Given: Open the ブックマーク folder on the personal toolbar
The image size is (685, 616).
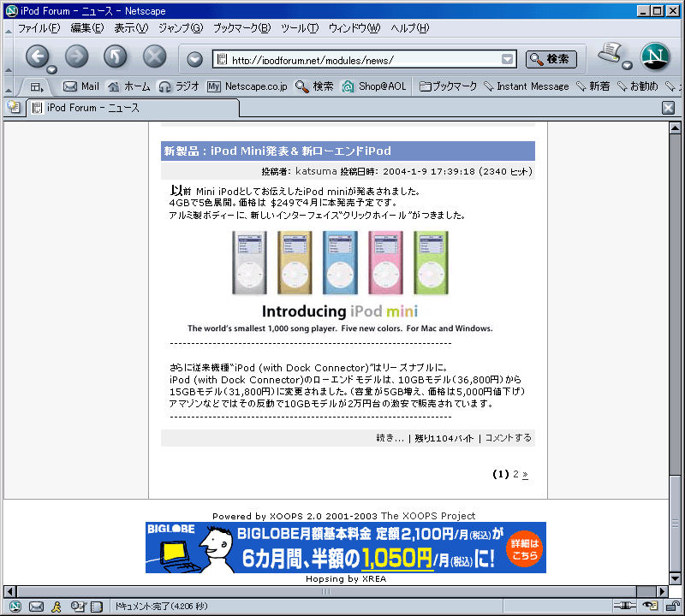Looking at the screenshot, I should (448, 86).
